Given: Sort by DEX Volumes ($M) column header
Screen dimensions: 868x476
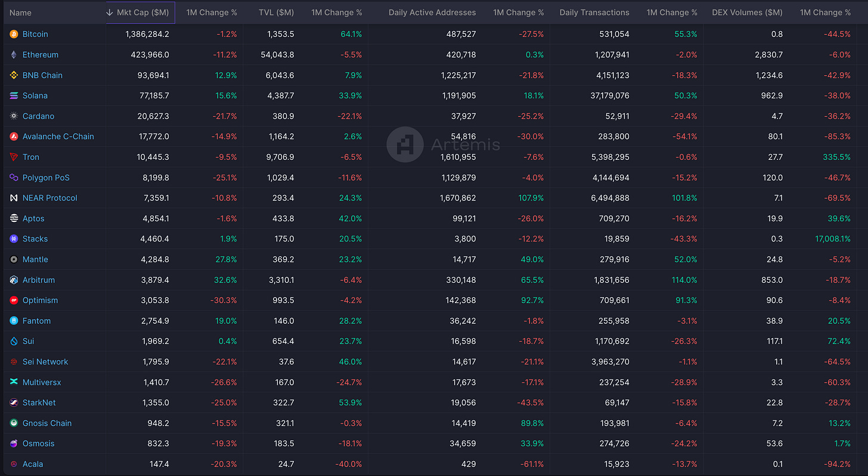Looking at the screenshot, I should point(747,13).
